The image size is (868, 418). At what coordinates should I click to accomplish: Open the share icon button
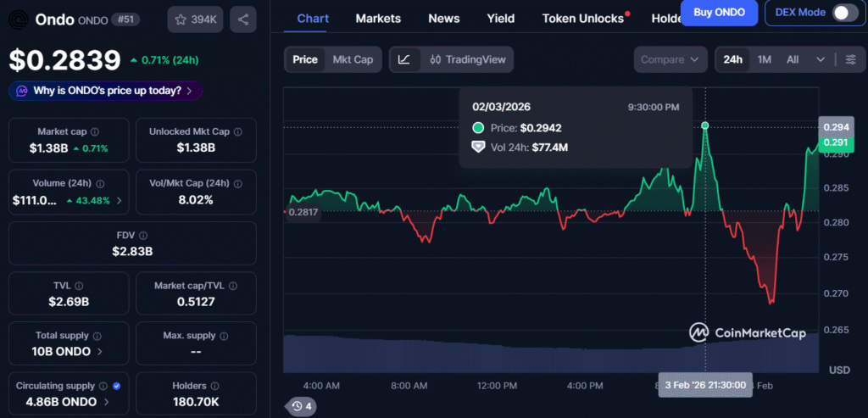[243, 20]
